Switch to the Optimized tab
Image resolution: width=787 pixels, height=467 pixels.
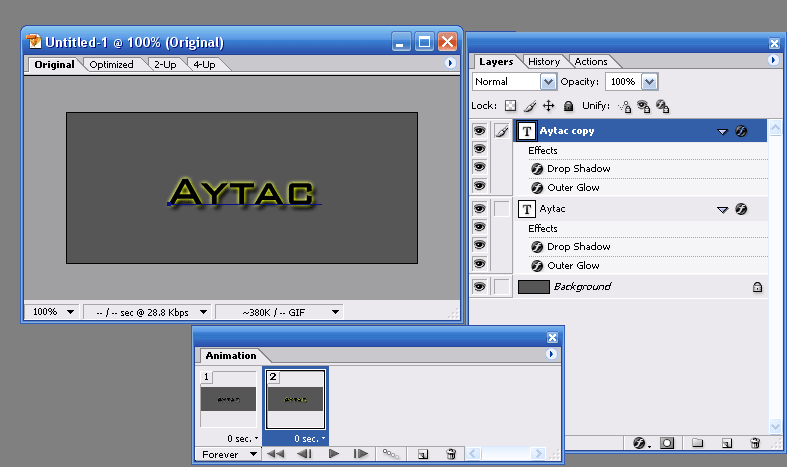click(111, 64)
